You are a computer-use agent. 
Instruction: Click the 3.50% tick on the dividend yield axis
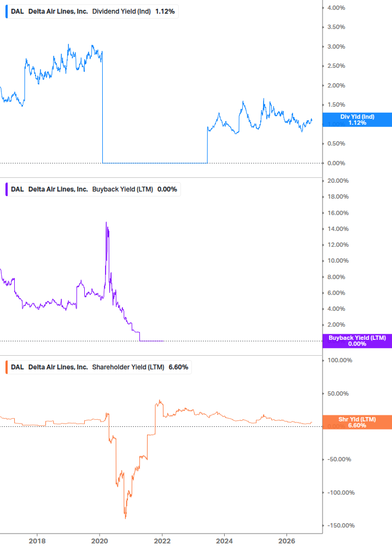click(336, 27)
